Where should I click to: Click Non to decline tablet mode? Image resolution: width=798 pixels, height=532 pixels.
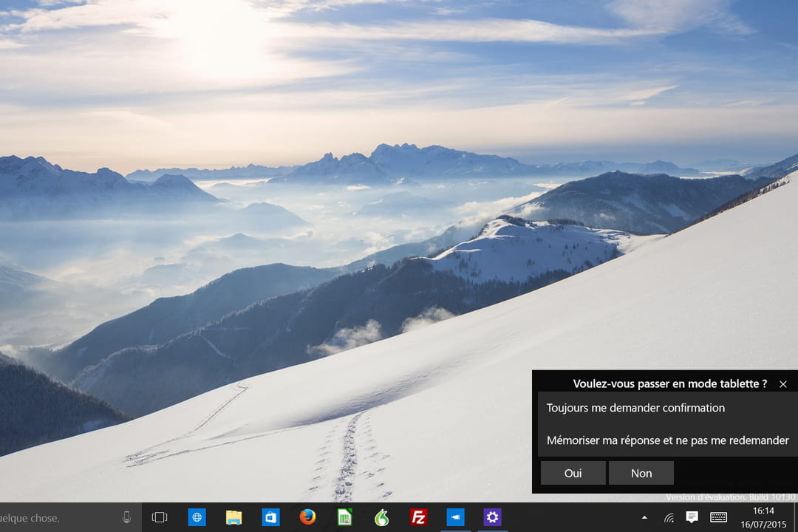[x=641, y=473]
